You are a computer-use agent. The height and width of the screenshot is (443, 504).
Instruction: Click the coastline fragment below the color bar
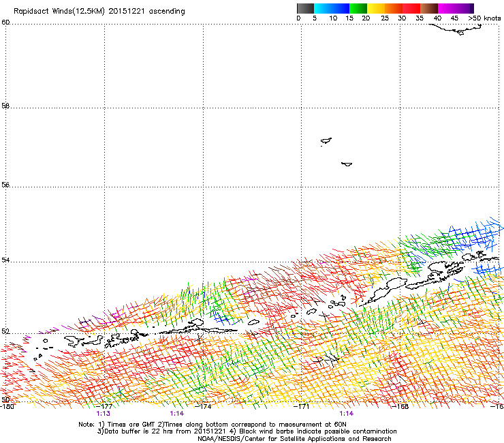coord(456,29)
